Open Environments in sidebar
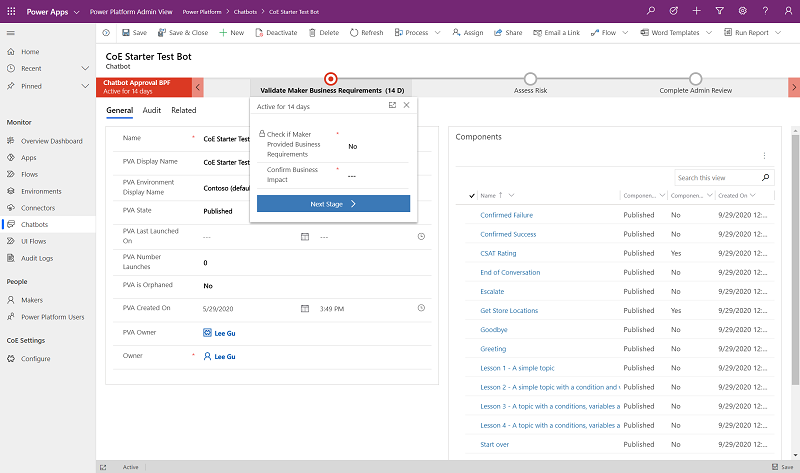 click(41, 191)
